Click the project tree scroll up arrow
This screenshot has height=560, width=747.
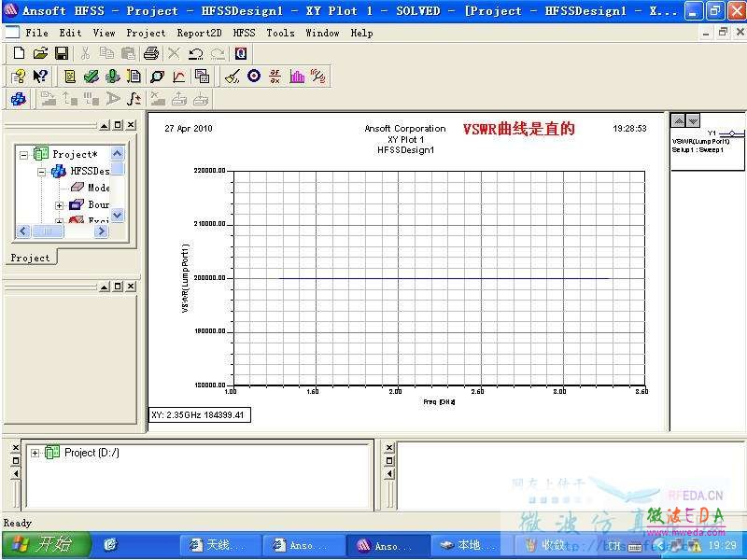coord(118,153)
